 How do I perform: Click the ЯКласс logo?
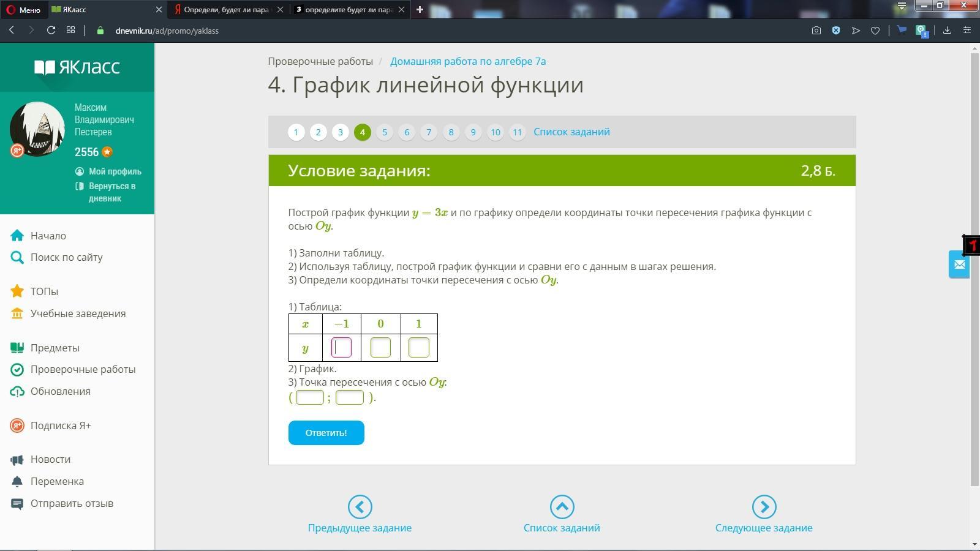[77, 67]
